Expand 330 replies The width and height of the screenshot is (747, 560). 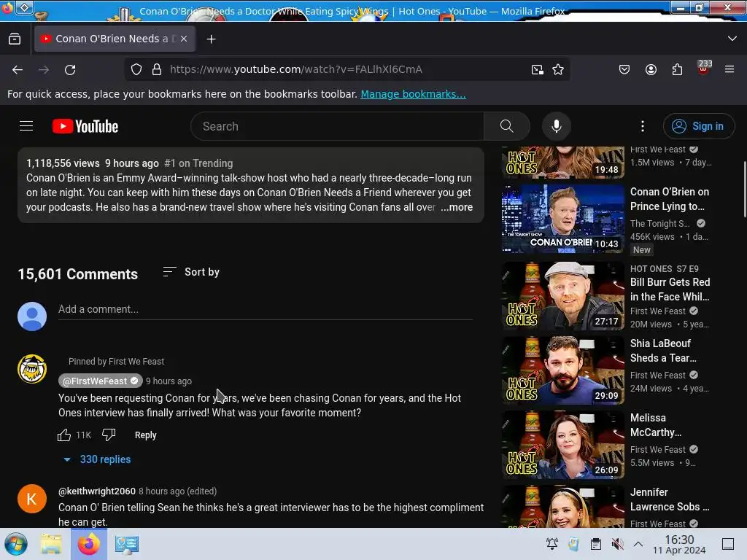pyautogui.click(x=97, y=459)
